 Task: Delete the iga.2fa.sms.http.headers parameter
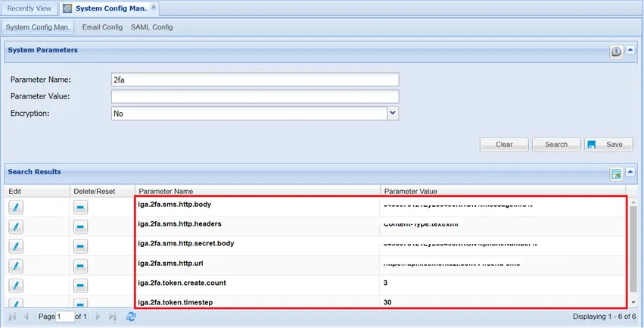click(x=80, y=227)
